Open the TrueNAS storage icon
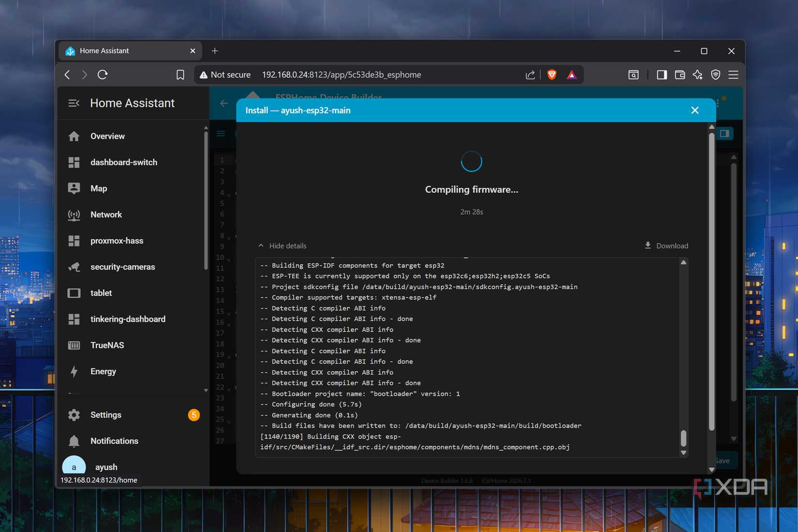798x532 pixels. [74, 345]
